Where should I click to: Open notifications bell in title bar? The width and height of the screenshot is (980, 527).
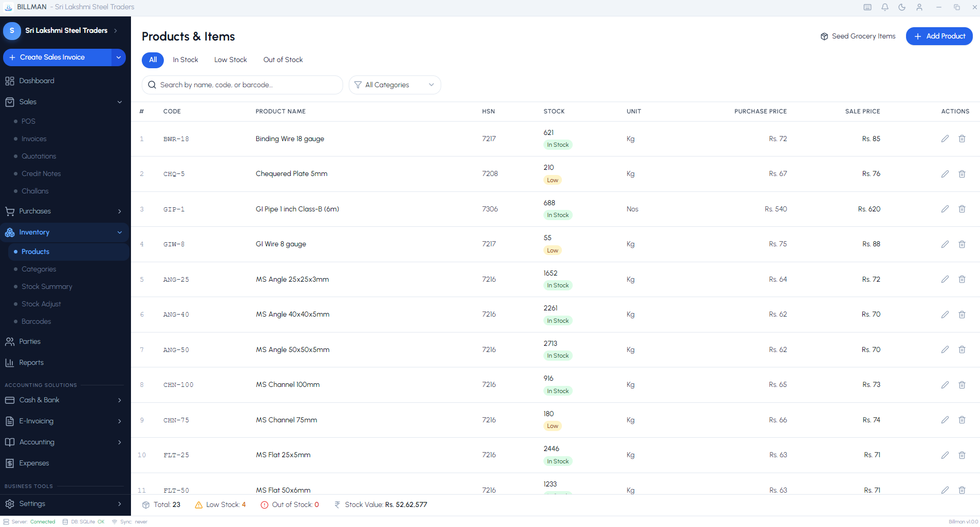tap(884, 7)
